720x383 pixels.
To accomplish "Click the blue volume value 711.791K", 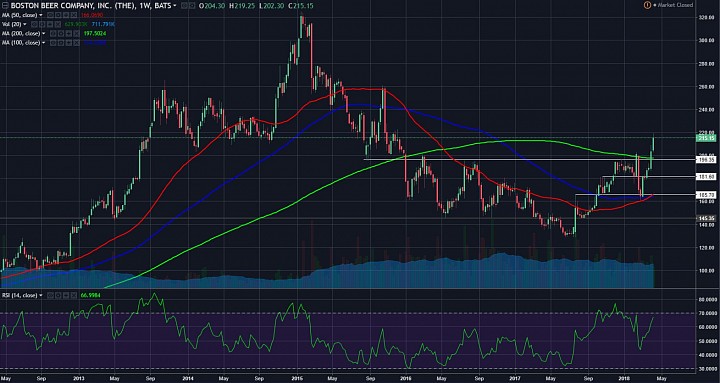I will tap(103, 24).
